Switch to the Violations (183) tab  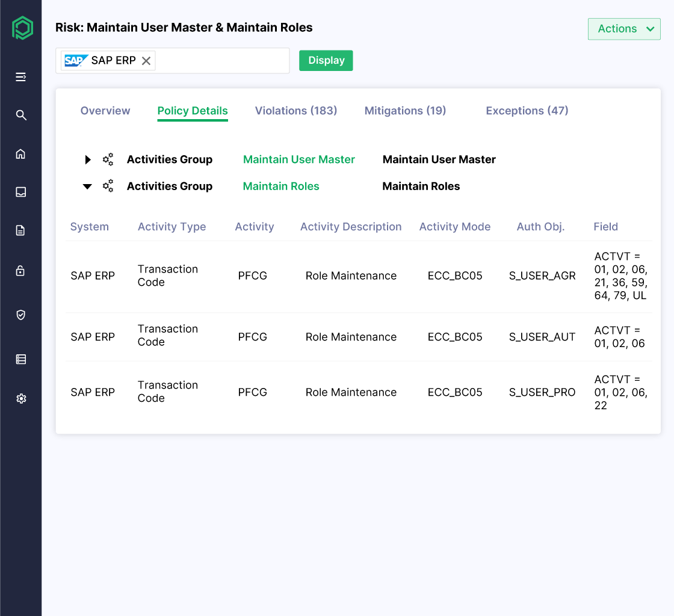296,111
